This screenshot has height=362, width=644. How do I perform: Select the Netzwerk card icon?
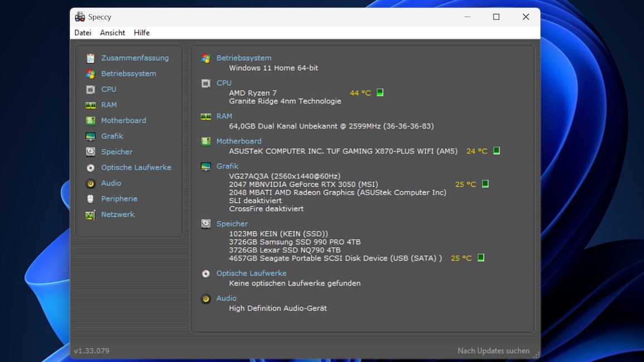click(90, 214)
